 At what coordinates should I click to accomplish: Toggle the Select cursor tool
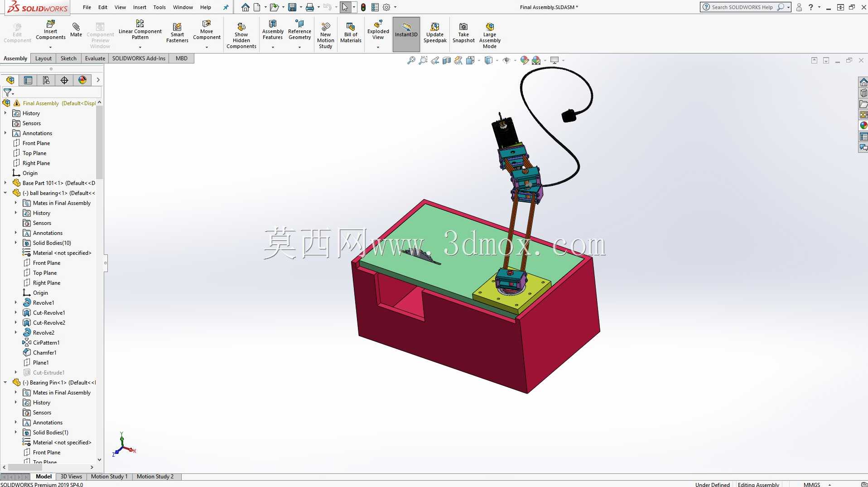[x=345, y=7]
